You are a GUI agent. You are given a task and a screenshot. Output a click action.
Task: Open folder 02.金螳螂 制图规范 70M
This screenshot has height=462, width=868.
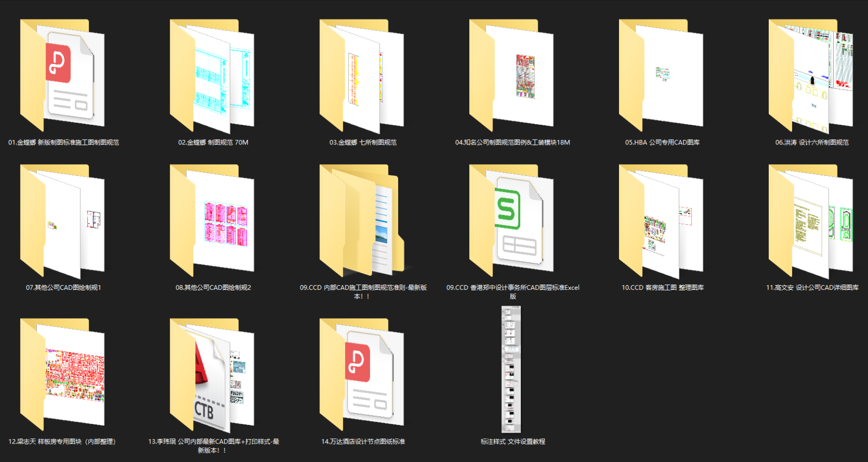(x=212, y=75)
